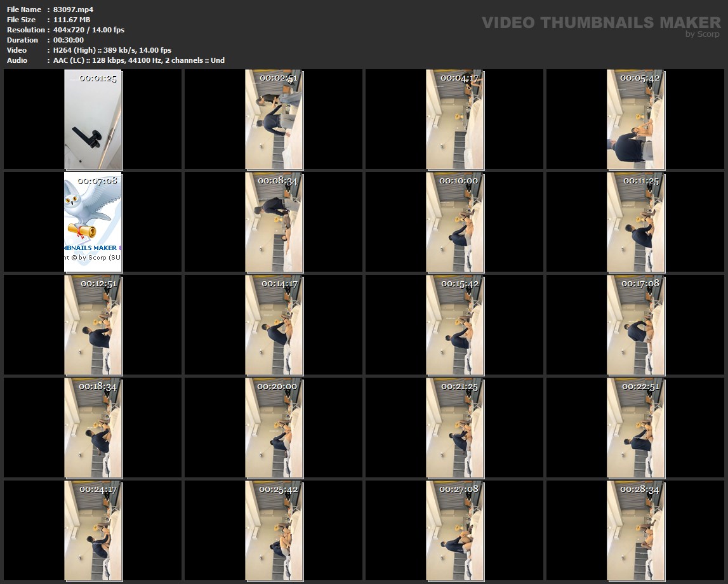Select the thumbnail at 00:14:17
The height and width of the screenshot is (584, 728).
click(x=274, y=325)
